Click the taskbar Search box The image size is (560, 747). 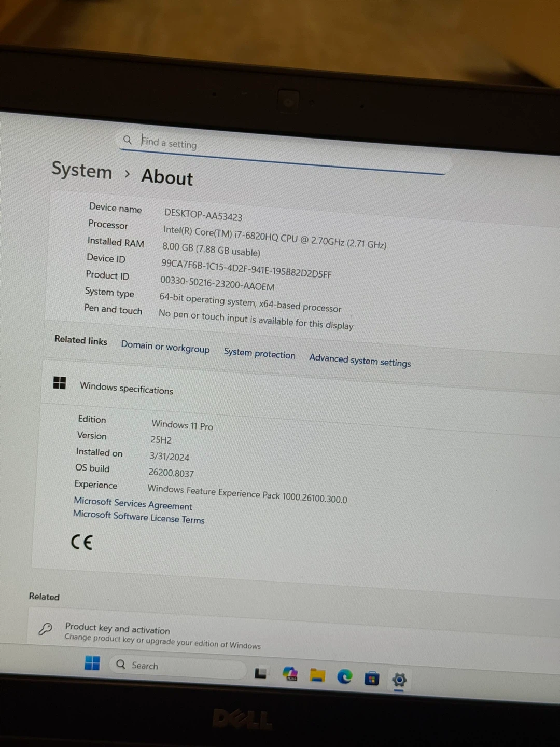point(177,667)
